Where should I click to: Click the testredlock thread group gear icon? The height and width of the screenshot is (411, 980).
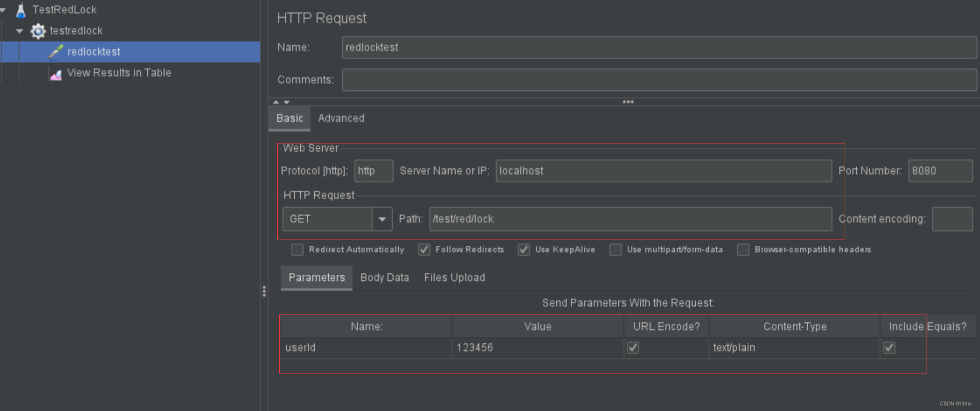(38, 31)
